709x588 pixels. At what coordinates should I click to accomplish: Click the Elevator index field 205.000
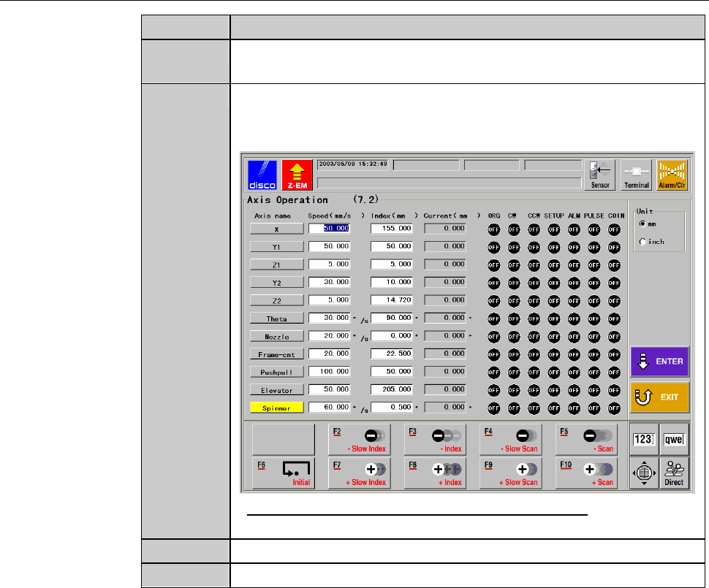[x=392, y=389]
